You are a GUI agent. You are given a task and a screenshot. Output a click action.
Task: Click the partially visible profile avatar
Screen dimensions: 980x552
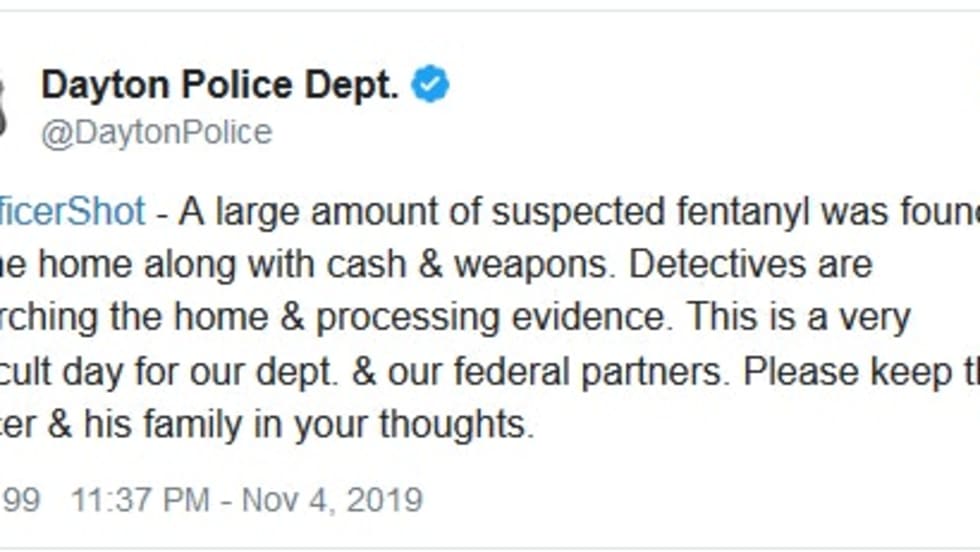3,105
